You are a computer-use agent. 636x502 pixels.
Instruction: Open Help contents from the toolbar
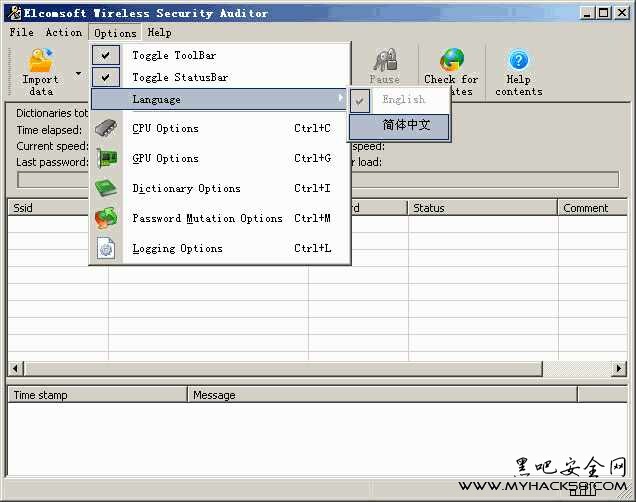[518, 60]
